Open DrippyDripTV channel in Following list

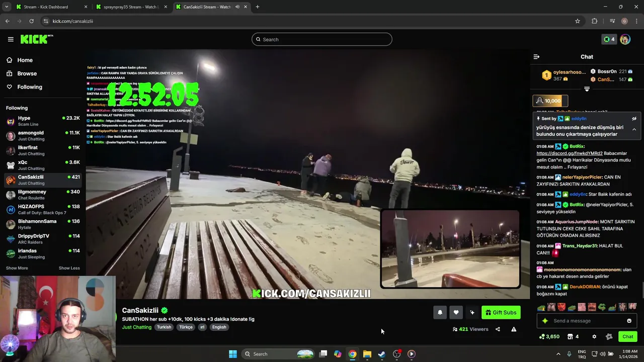pyautogui.click(x=43, y=239)
